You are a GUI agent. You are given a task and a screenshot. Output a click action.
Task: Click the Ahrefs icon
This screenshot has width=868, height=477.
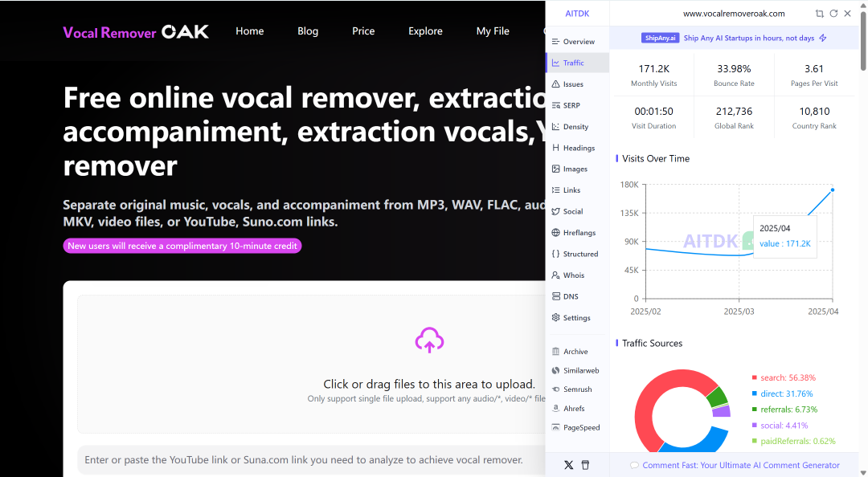pos(556,409)
